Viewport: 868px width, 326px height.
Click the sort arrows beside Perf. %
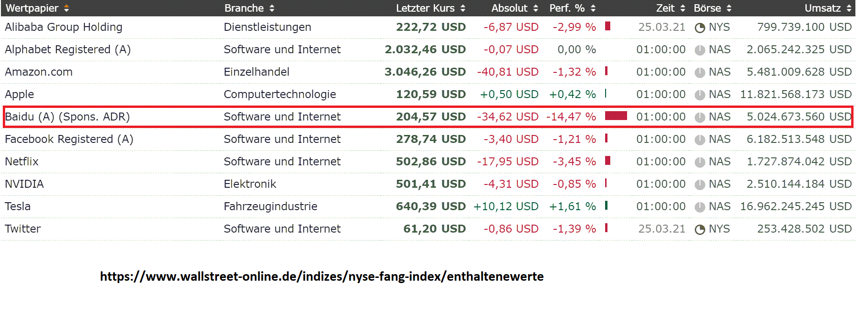click(x=593, y=8)
